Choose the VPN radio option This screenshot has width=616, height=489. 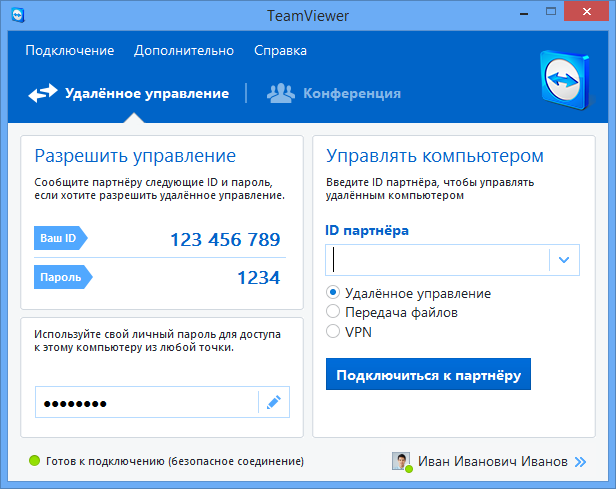click(x=333, y=331)
